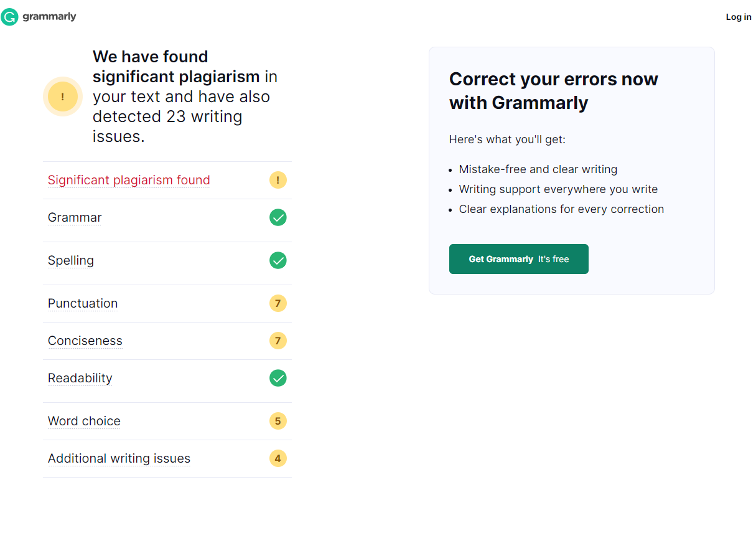Click the green checkmark next to Grammar
Viewport: 756px width, 533px height.
[278, 217]
